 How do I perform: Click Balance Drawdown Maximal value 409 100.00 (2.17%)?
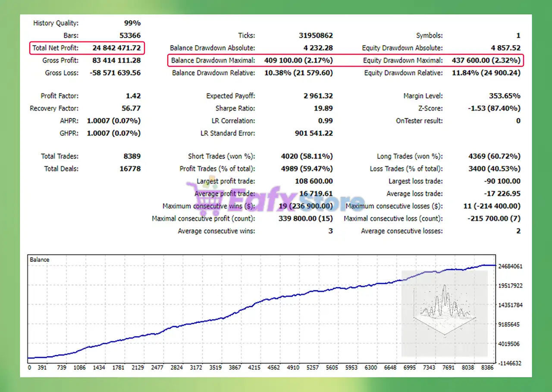tap(298, 60)
